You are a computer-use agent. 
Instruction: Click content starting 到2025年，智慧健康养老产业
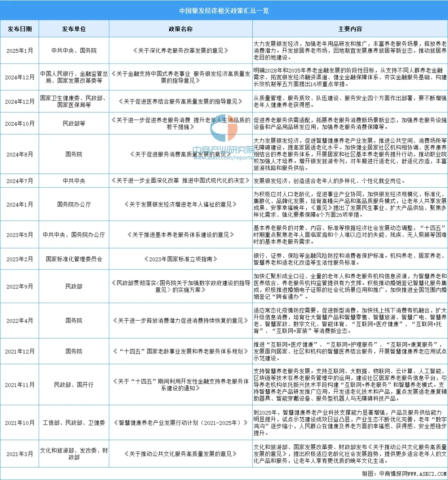coord(350,423)
